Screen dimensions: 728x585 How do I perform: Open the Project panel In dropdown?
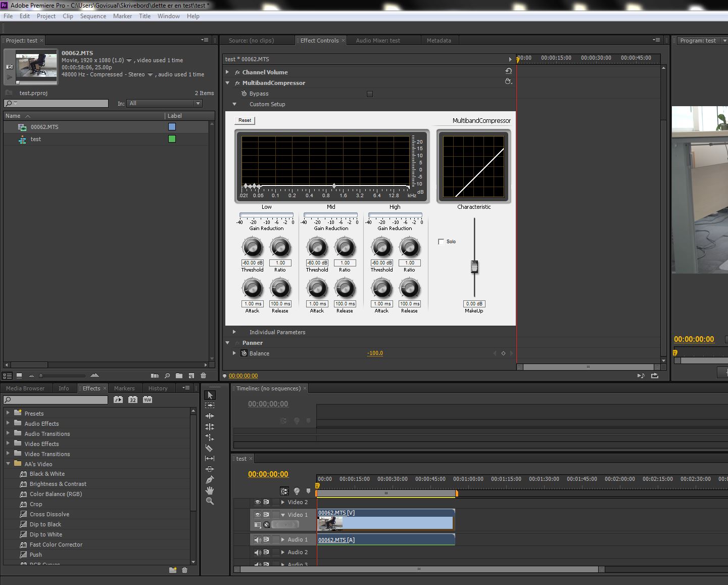click(164, 103)
